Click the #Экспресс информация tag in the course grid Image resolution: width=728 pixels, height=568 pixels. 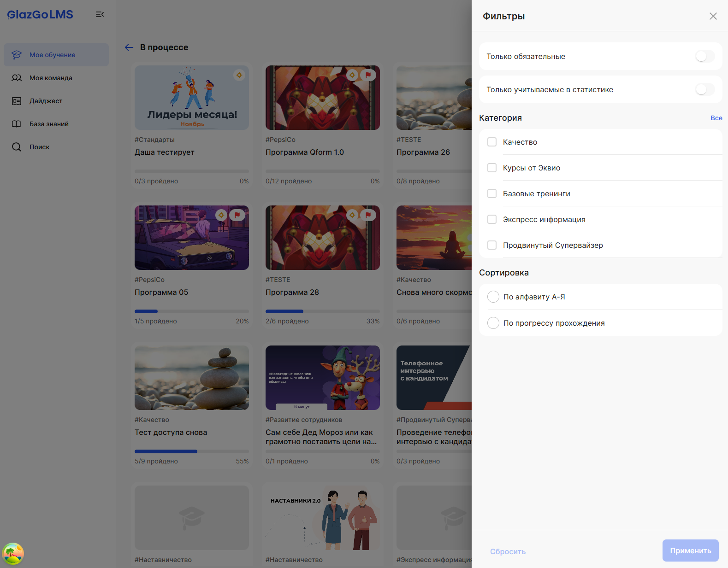(x=434, y=560)
